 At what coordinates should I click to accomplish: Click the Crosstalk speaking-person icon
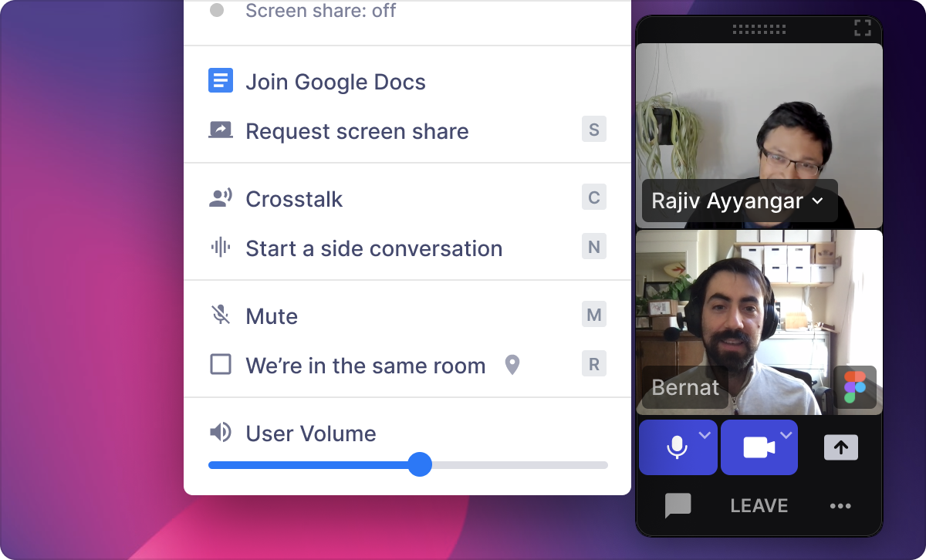pyautogui.click(x=221, y=198)
